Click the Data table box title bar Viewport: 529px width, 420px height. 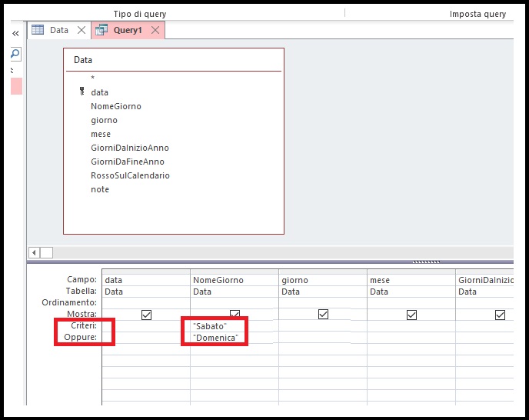coord(174,60)
